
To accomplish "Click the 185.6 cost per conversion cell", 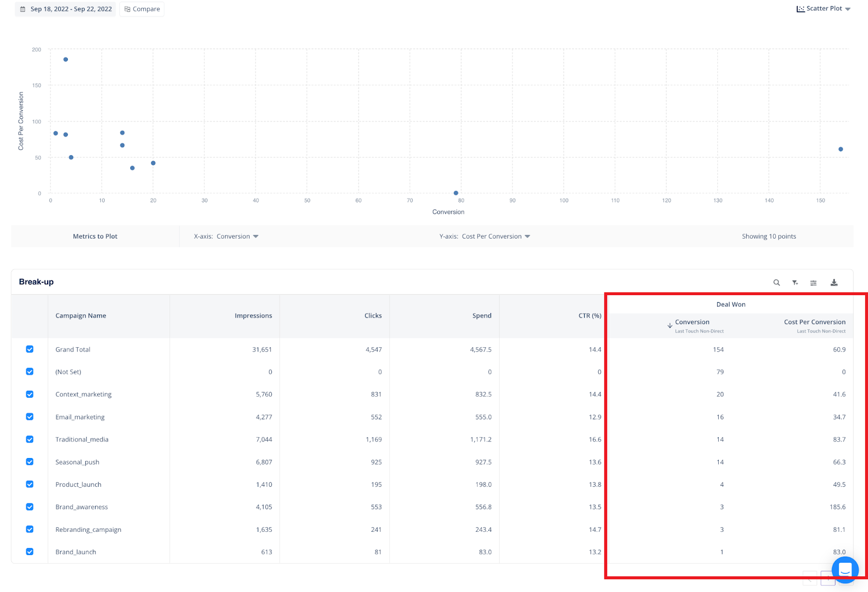I will (x=838, y=507).
